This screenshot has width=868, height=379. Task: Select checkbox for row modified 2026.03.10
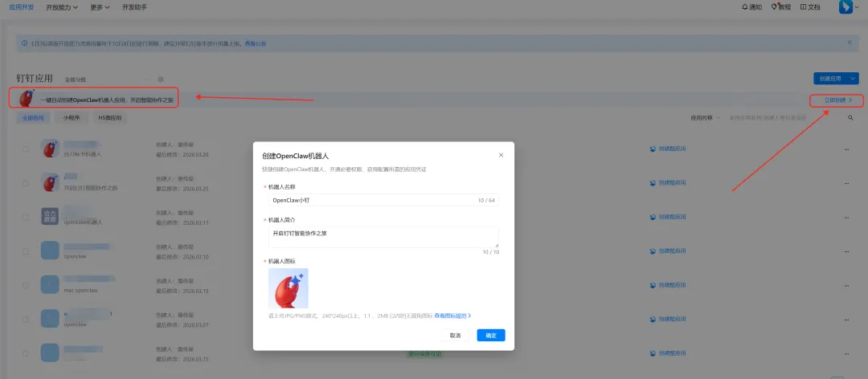(x=26, y=251)
